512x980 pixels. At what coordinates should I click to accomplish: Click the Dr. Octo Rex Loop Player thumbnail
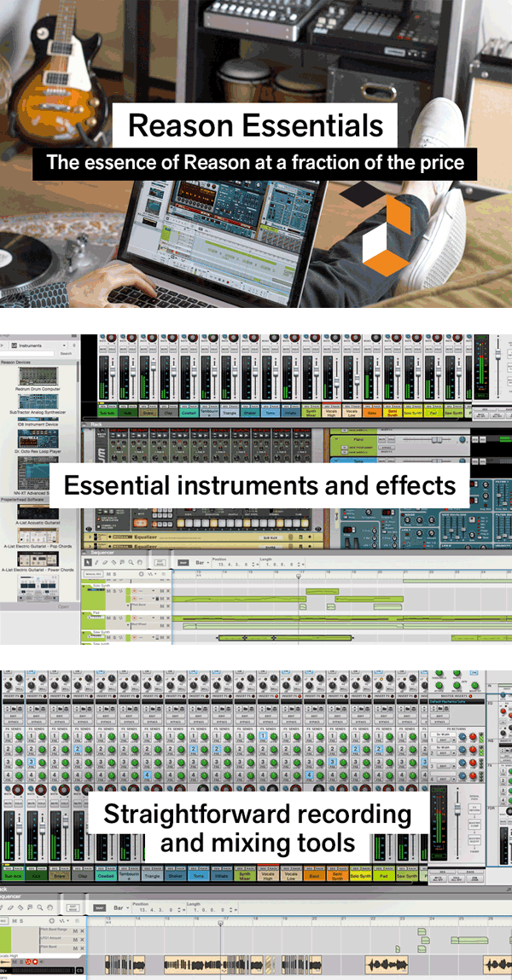[x=38, y=438]
